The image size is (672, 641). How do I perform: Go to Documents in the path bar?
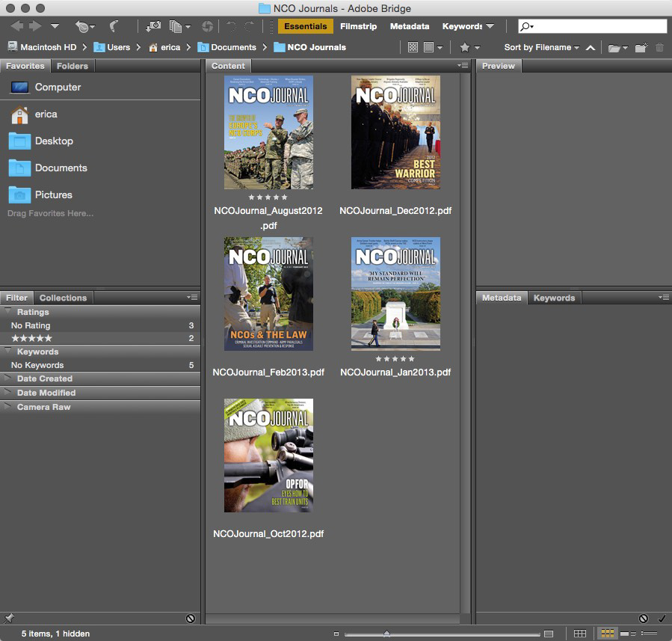(233, 47)
